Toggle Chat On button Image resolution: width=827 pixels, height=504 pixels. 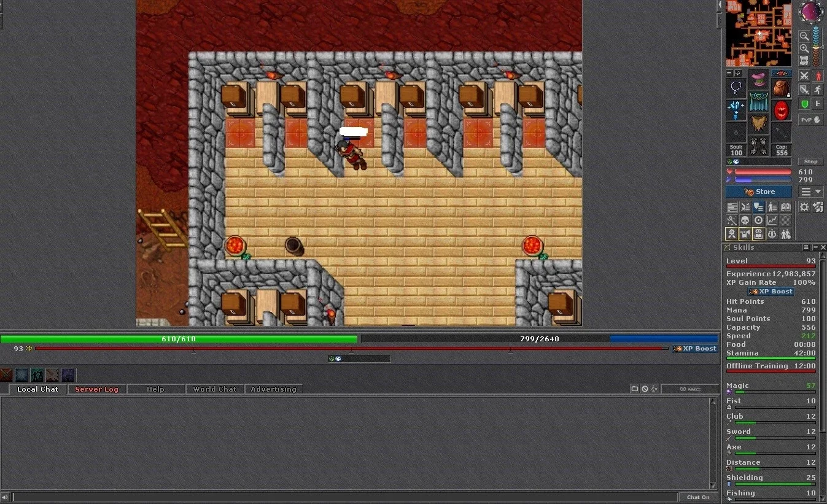tap(698, 497)
